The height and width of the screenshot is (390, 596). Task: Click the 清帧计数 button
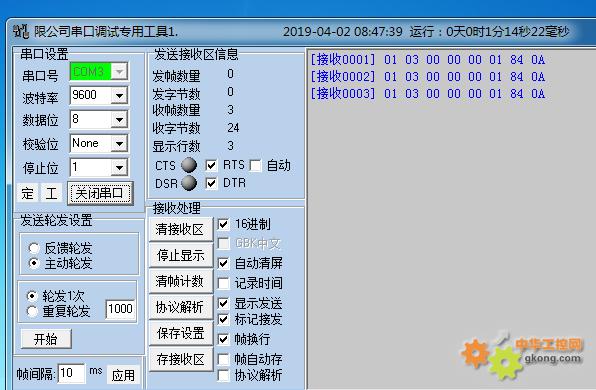tap(181, 281)
